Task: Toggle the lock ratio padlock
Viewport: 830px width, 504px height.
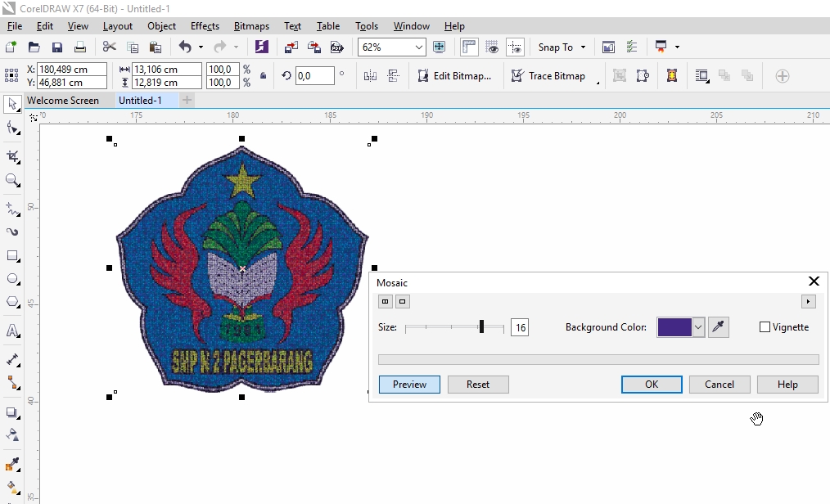Action: click(263, 75)
